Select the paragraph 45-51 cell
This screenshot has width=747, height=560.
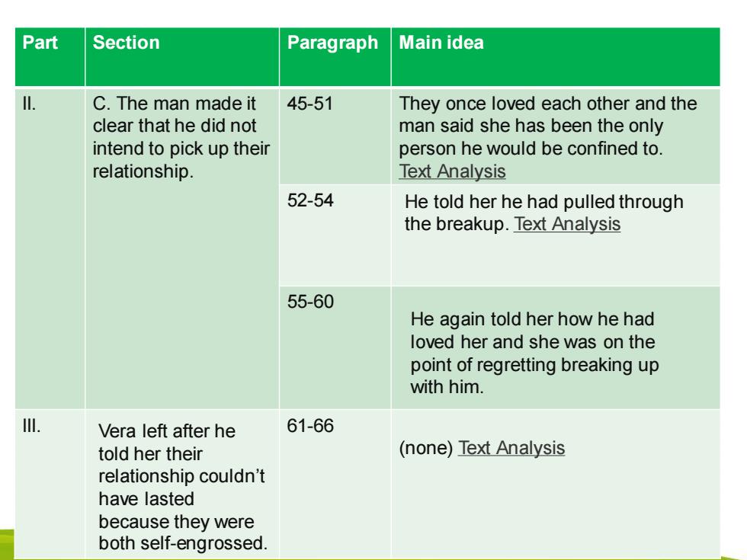335,136
